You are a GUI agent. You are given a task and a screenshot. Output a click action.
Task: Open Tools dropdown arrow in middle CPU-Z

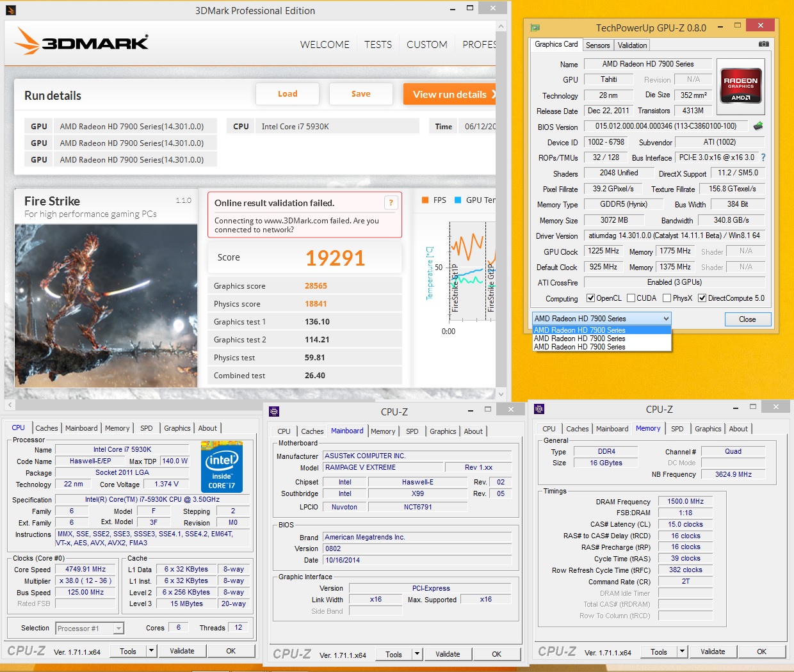pyautogui.click(x=417, y=654)
